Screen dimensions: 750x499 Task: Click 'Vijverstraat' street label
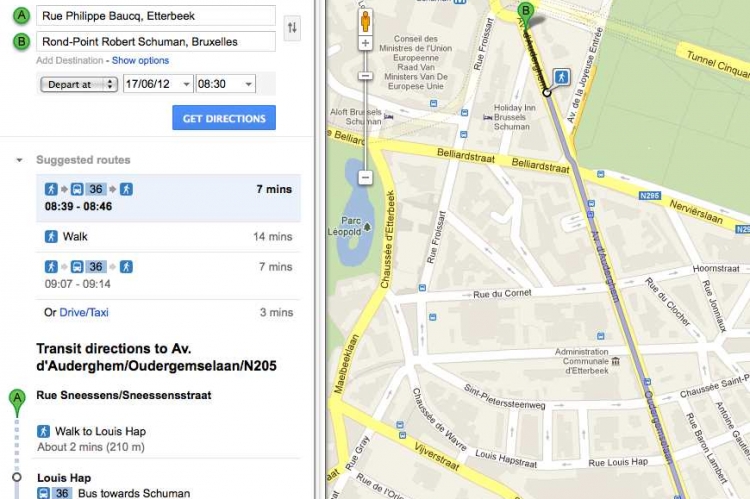(x=437, y=456)
